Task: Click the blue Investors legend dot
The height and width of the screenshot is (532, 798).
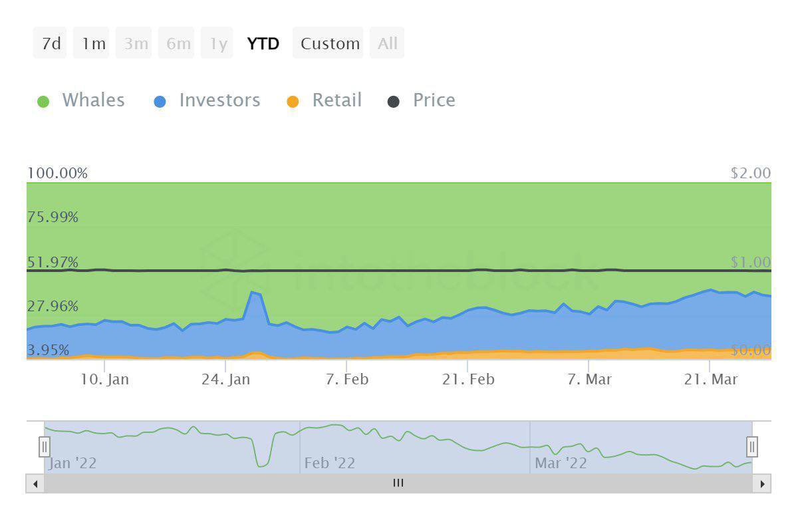Action: [x=160, y=102]
